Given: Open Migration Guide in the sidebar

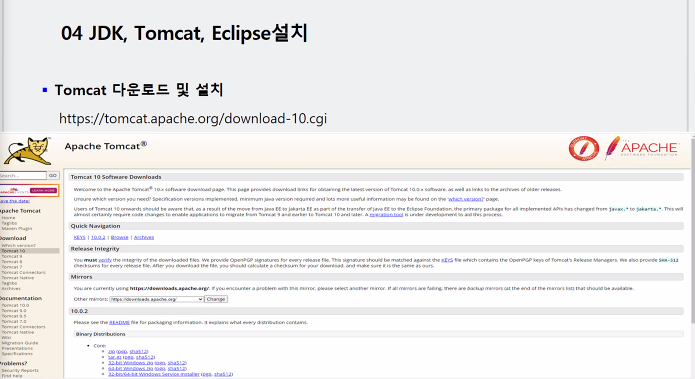Looking at the screenshot, I should click(x=20, y=343).
